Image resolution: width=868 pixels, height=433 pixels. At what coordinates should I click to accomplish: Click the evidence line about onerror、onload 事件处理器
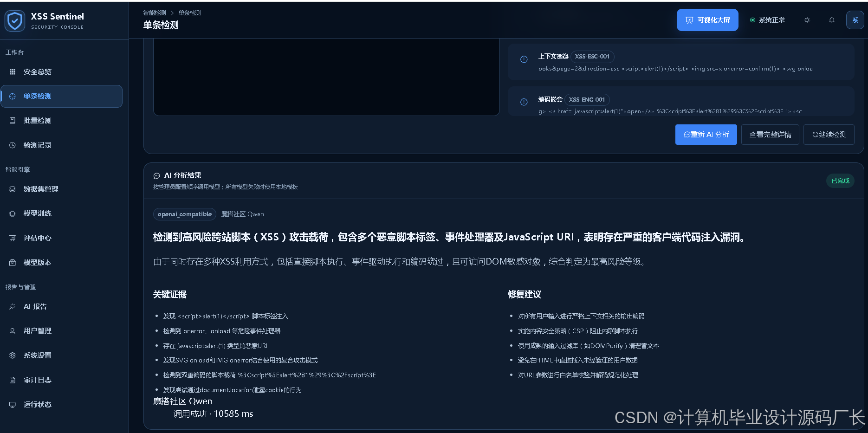coord(222,331)
